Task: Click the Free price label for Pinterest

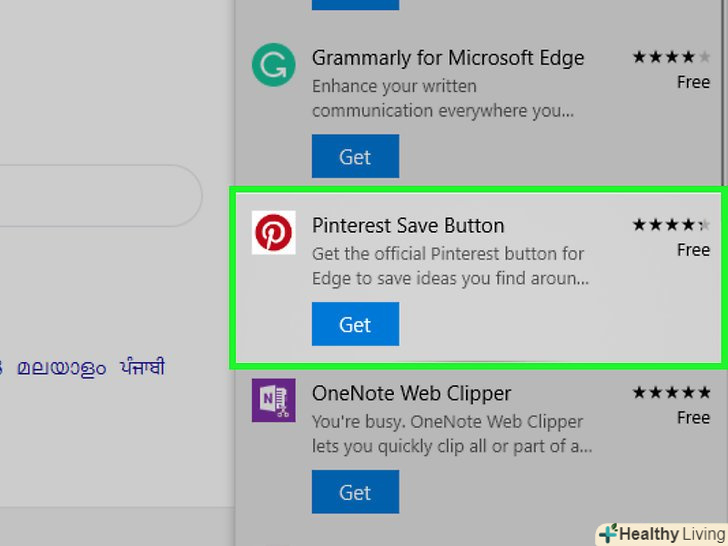Action: [693, 250]
